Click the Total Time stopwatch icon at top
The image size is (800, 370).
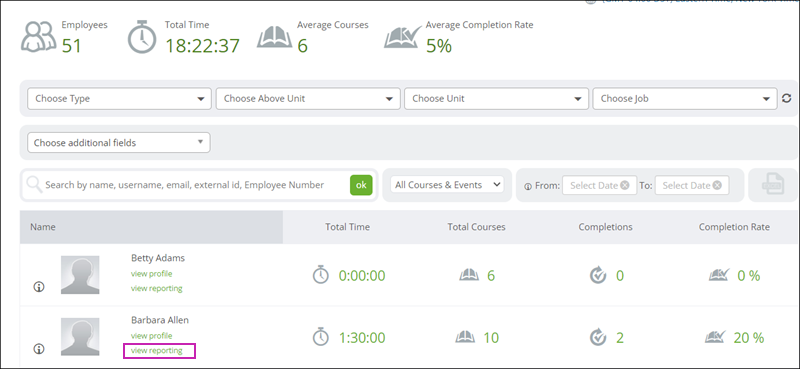(142, 37)
